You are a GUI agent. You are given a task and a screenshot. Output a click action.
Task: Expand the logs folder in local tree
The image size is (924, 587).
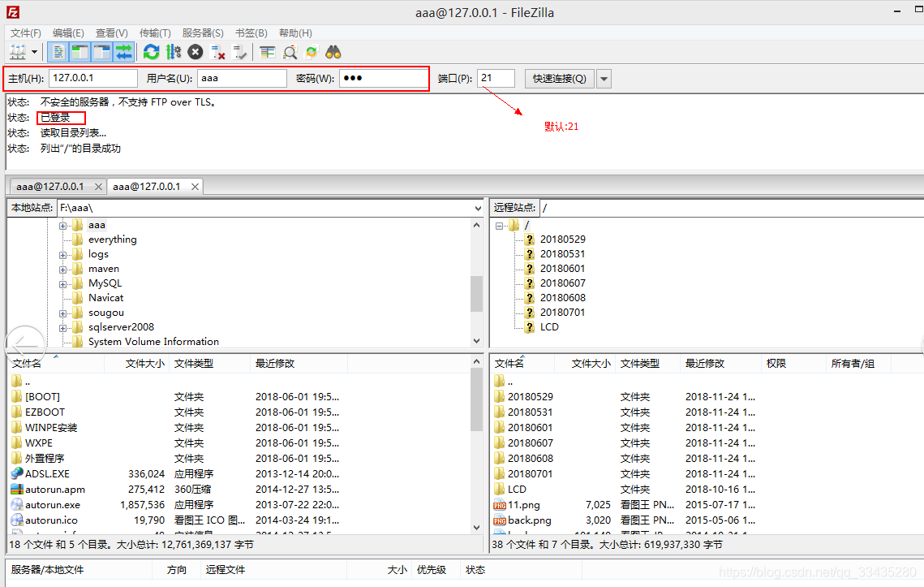62,255
